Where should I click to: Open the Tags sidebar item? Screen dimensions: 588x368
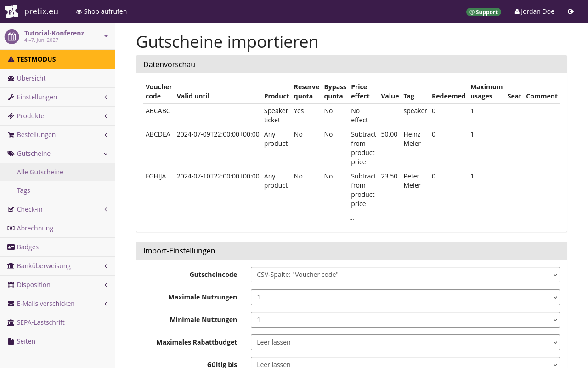coord(57,190)
